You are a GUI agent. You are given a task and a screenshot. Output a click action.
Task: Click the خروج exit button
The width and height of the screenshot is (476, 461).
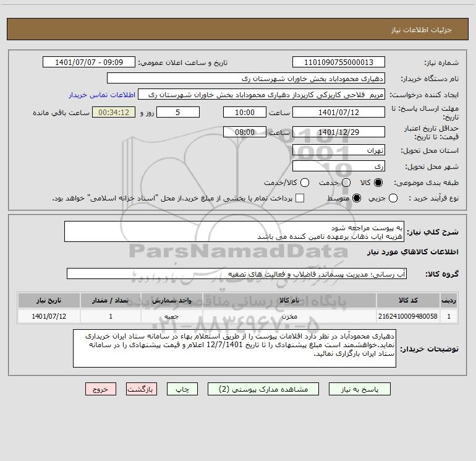tap(101, 389)
